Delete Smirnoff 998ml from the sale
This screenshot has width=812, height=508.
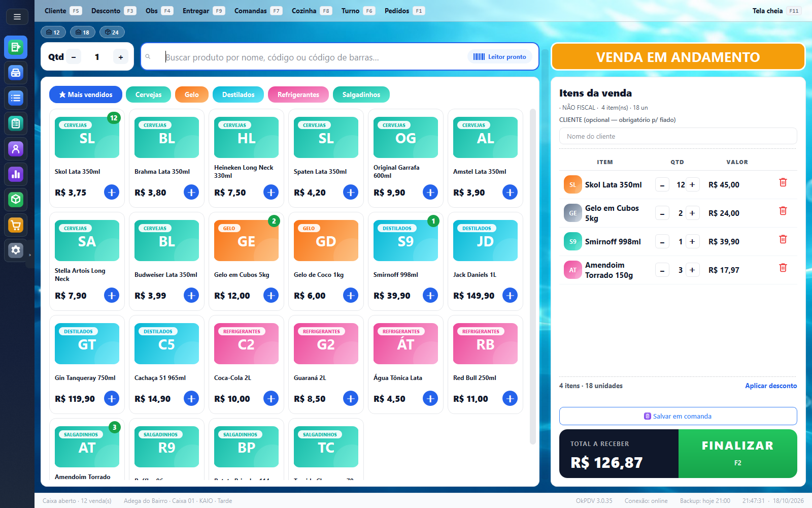[x=783, y=239]
